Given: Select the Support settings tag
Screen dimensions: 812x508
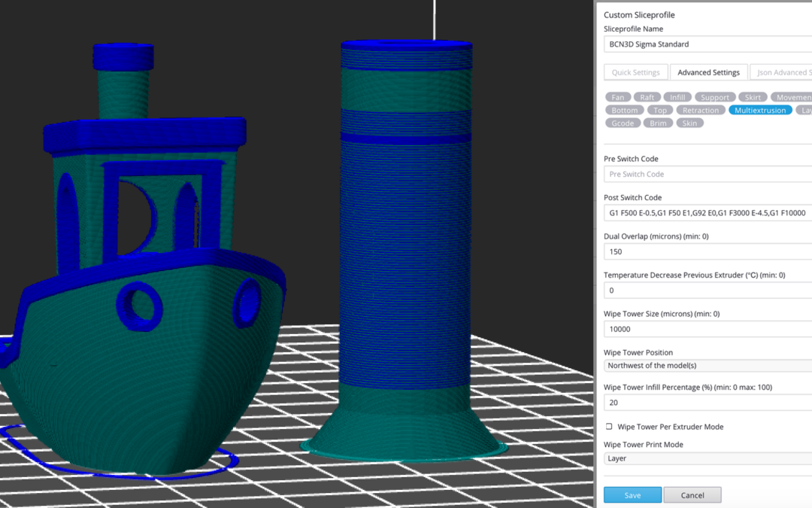Looking at the screenshot, I should click(715, 97).
